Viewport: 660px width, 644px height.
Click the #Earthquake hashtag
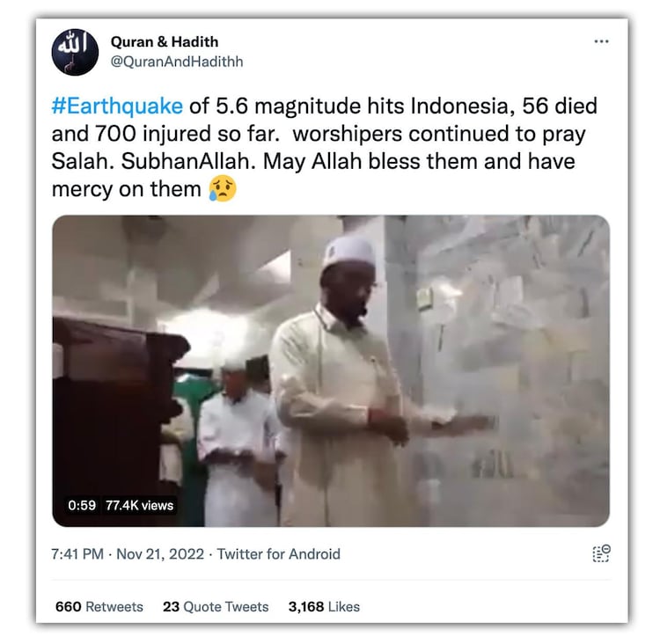(118, 106)
